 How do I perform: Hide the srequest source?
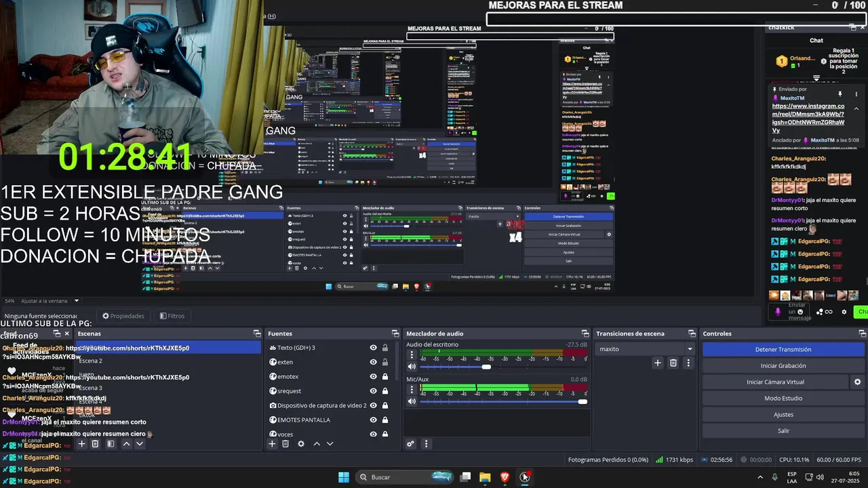point(373,391)
